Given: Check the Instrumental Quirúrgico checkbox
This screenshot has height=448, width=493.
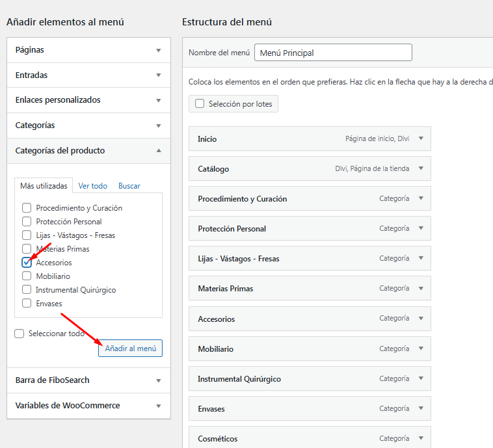Looking at the screenshot, I should coord(27,290).
